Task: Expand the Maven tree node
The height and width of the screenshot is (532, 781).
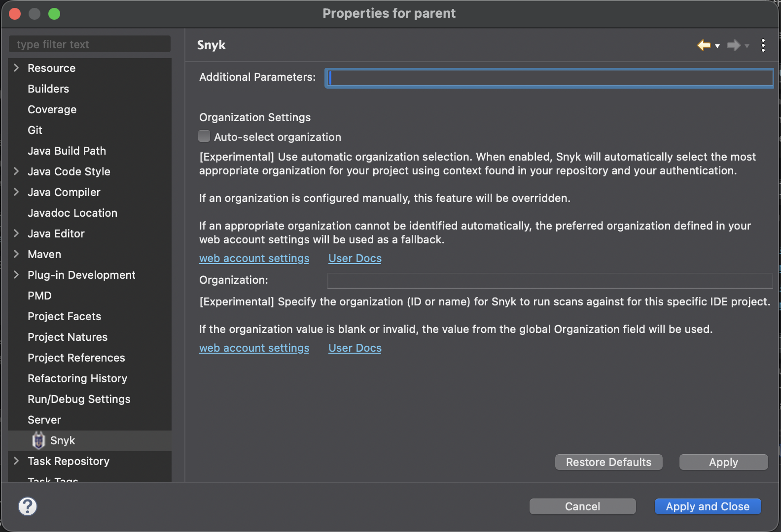Action: pyautogui.click(x=16, y=254)
